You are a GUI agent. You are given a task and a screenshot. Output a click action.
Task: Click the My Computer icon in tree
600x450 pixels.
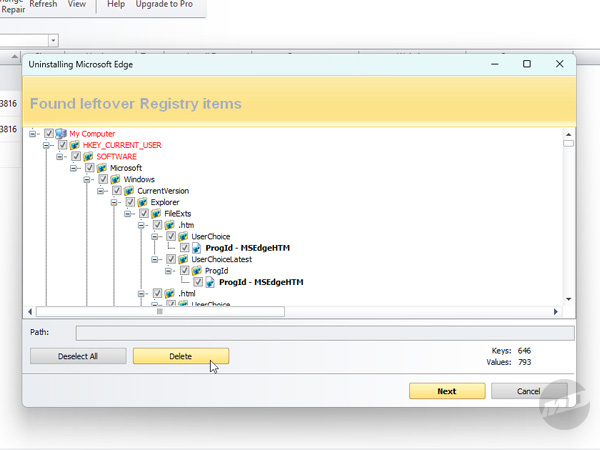61,134
